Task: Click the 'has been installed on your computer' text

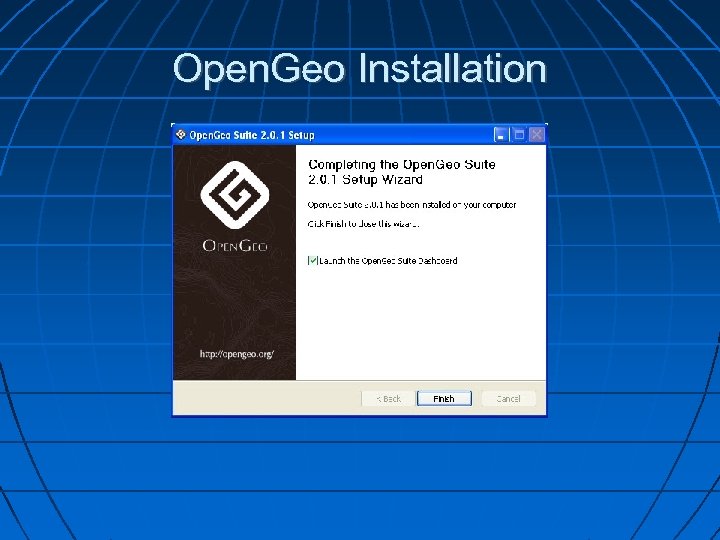Action: click(x=451, y=205)
